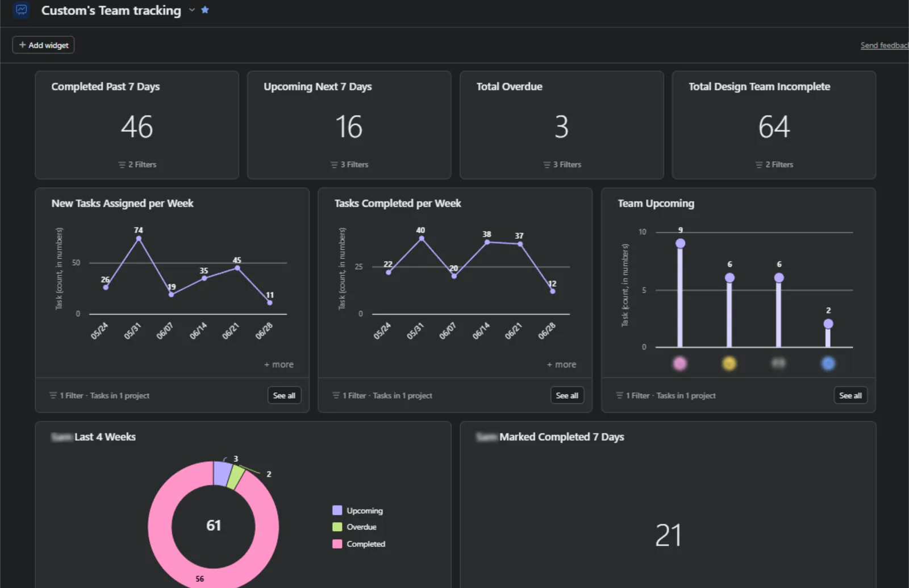Toggle the Overdue legend entry
This screenshot has height=588, width=909.
tap(355, 527)
